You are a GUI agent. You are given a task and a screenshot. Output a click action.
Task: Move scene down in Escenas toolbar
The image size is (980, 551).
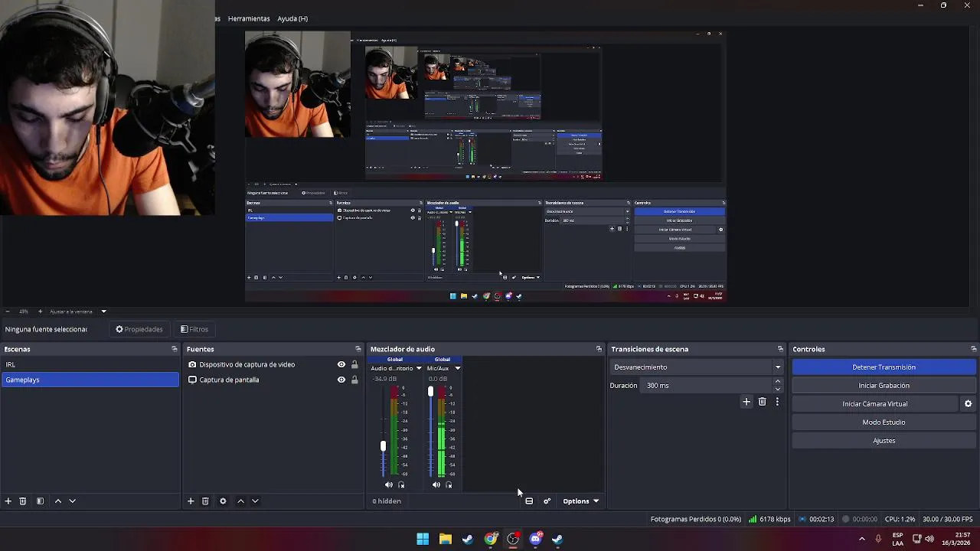73,501
